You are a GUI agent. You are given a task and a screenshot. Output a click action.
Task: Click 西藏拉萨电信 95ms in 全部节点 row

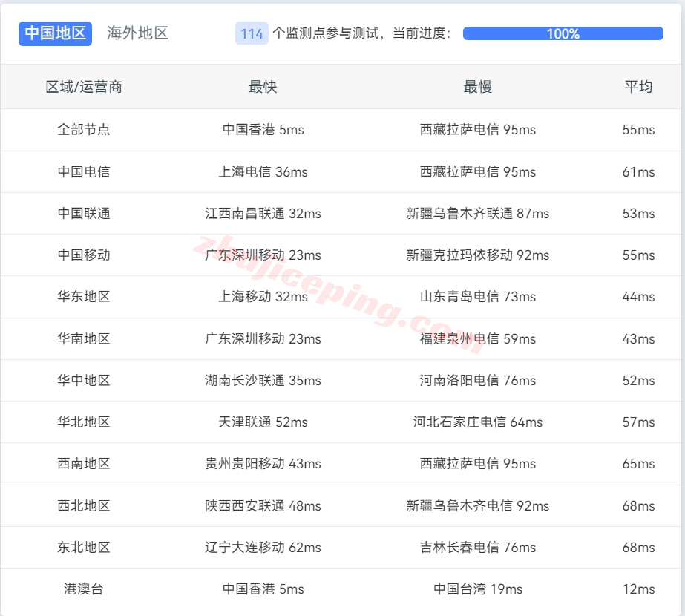(477, 130)
